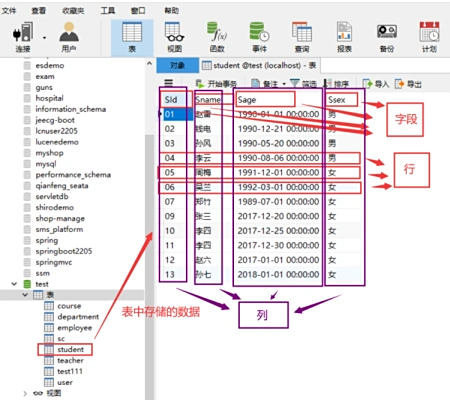
Task: Open the 事件 event icon
Action: 259,37
